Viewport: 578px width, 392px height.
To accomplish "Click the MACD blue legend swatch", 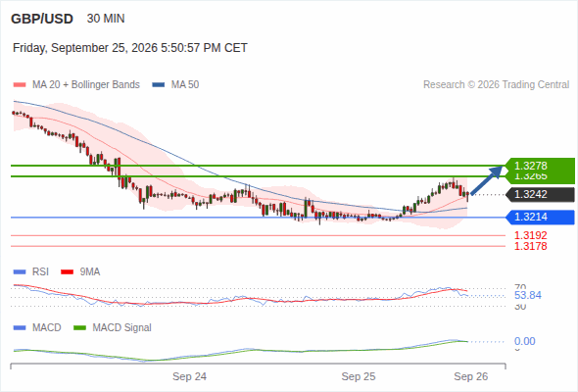I will pos(20,328).
